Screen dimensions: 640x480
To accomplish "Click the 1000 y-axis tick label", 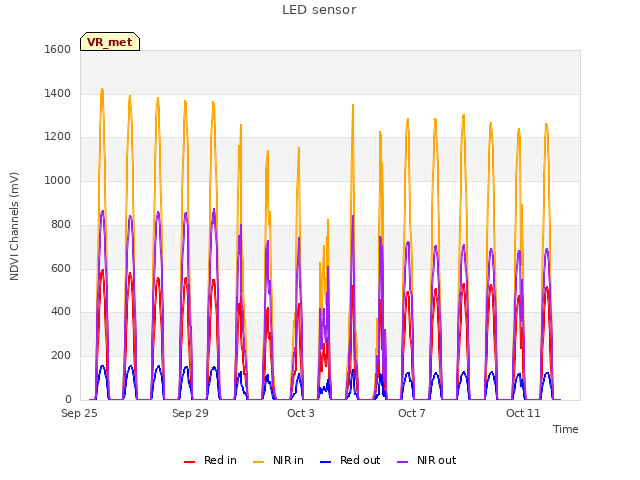I will (58, 180).
